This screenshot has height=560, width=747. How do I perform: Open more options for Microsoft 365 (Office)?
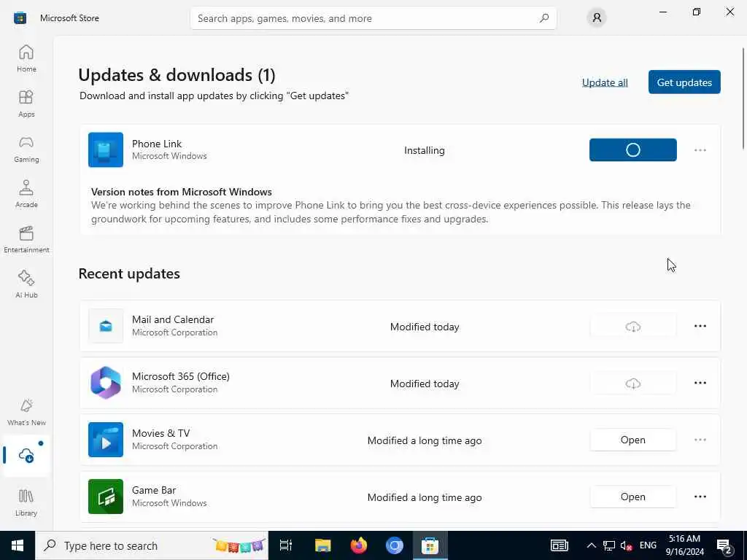click(x=700, y=383)
